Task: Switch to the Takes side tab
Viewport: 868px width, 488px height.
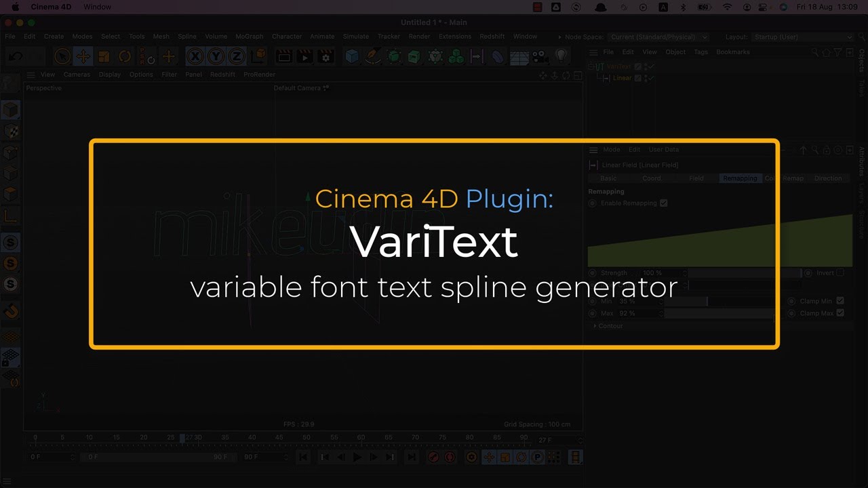Action: tap(862, 87)
